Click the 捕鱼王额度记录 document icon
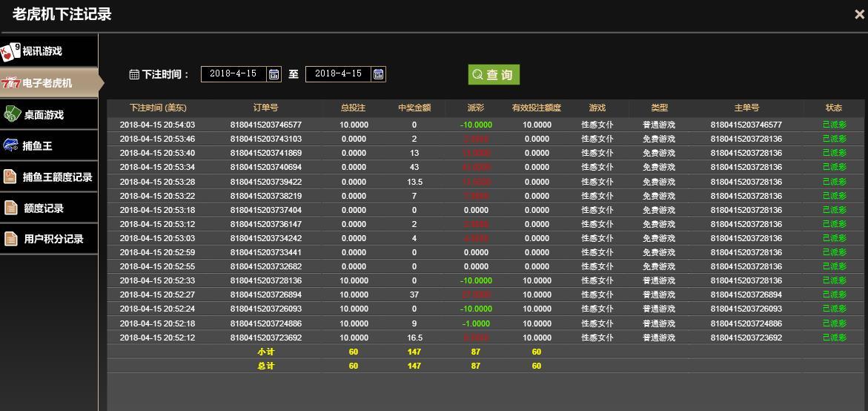The height and width of the screenshot is (411, 868). pyautogui.click(x=10, y=177)
